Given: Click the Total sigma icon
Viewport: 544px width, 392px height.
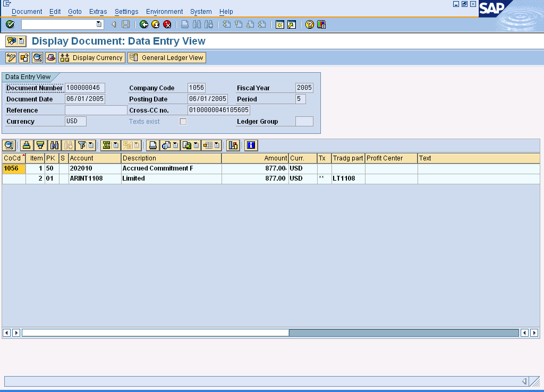Looking at the screenshot, I should [106, 146].
